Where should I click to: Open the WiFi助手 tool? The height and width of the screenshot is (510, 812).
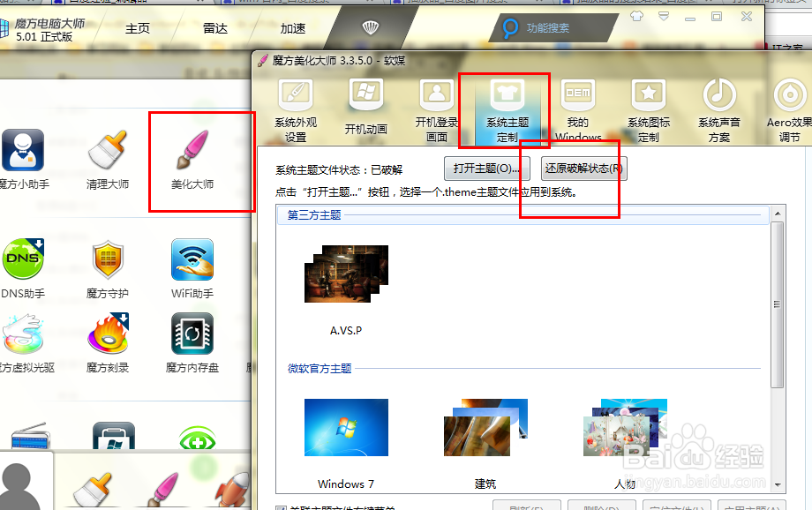click(x=192, y=259)
